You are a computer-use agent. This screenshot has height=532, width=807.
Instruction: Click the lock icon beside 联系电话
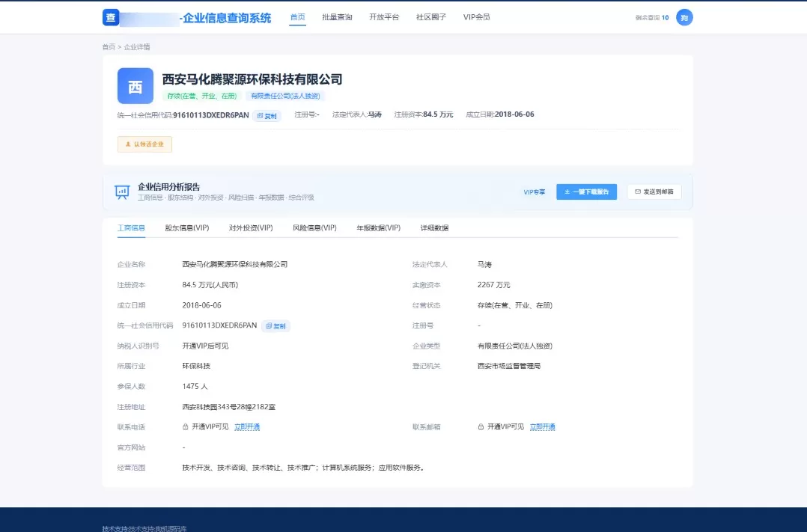pos(186,427)
